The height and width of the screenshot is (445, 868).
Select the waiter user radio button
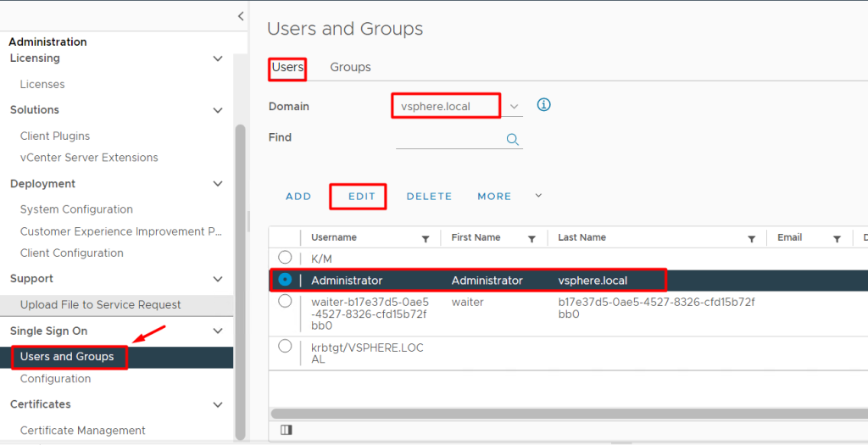click(285, 301)
